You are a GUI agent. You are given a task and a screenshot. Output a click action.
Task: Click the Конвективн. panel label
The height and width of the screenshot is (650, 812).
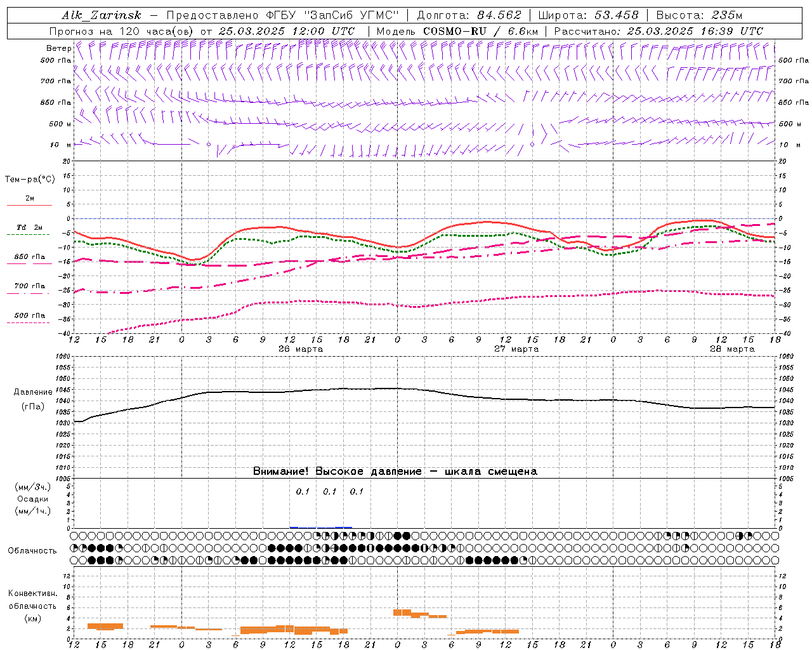click(x=32, y=594)
